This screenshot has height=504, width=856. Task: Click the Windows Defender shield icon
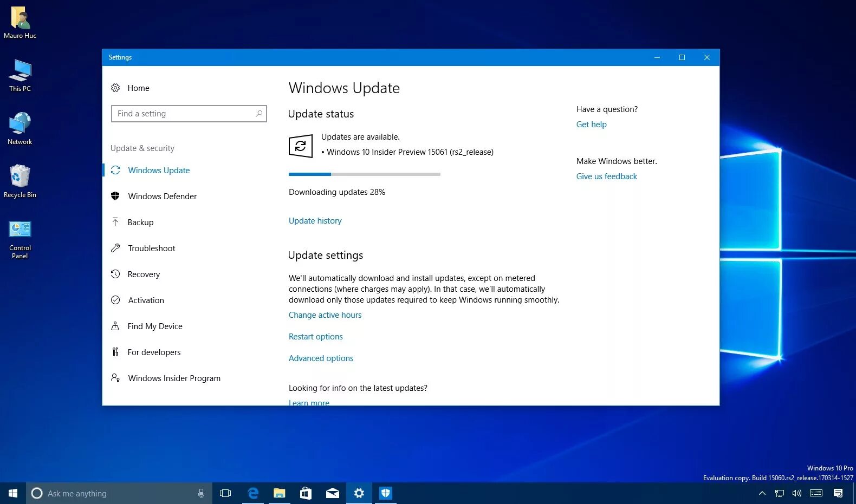pos(115,196)
